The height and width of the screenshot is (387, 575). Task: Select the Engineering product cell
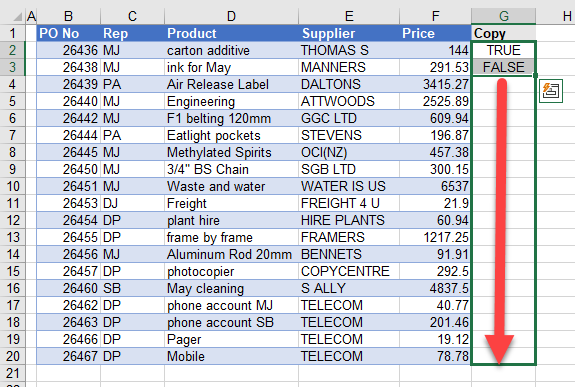point(231,101)
